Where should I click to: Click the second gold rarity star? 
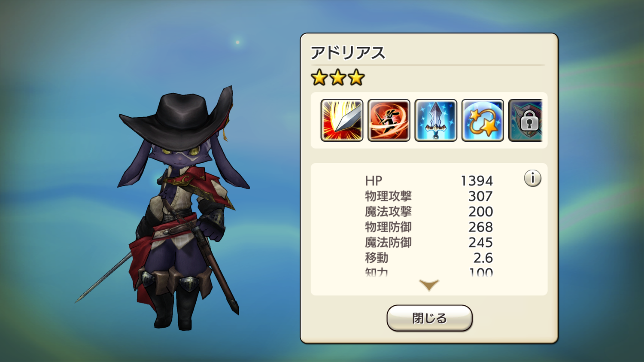[x=338, y=78]
